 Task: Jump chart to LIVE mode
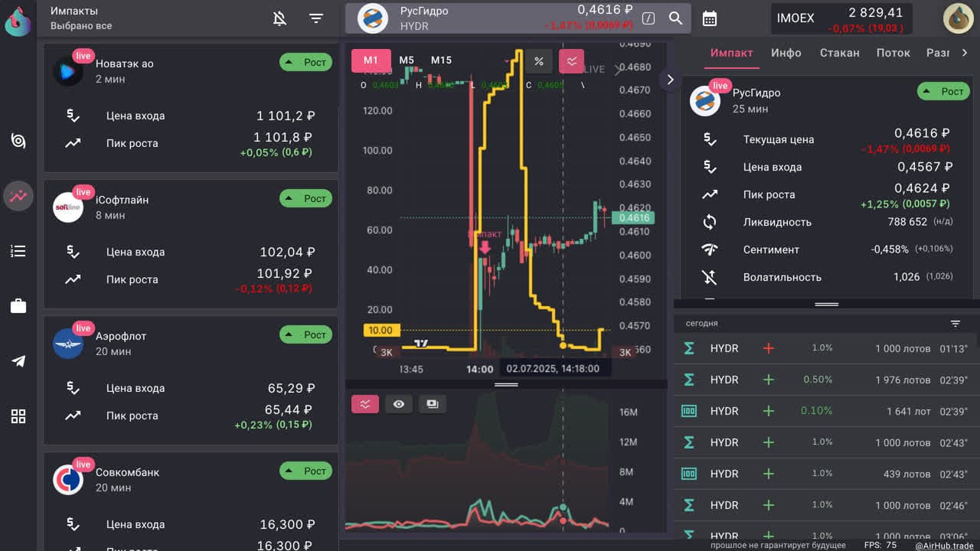click(x=594, y=69)
